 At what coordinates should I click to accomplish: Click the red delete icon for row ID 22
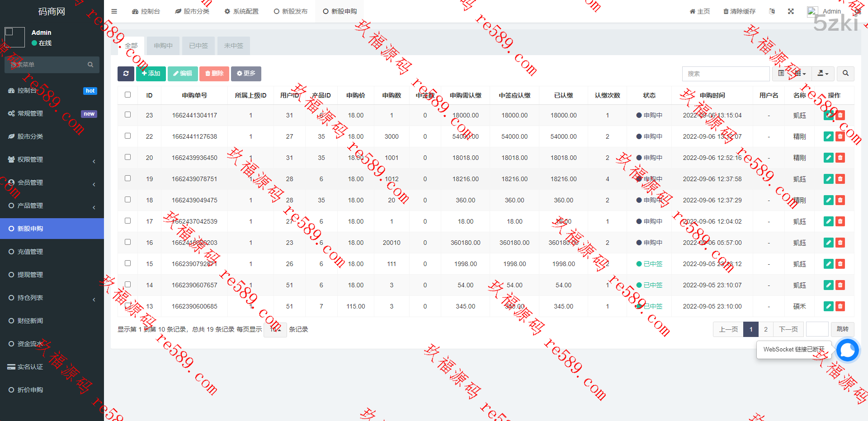[840, 136]
